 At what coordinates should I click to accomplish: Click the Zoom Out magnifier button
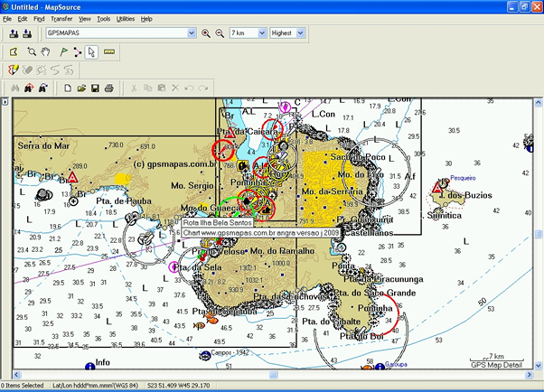coord(219,33)
